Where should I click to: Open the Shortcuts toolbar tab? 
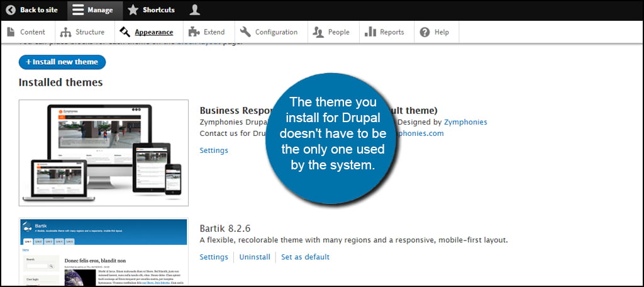(151, 10)
